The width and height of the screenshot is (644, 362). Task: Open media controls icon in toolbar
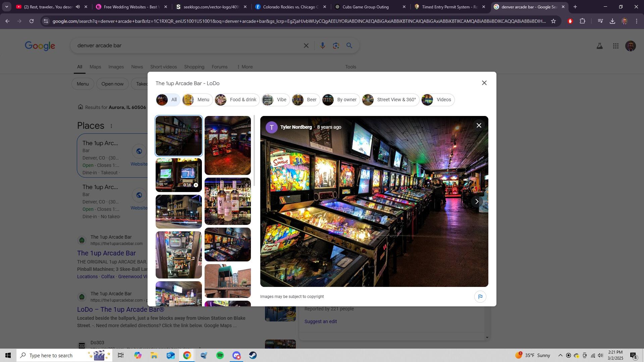click(600, 21)
